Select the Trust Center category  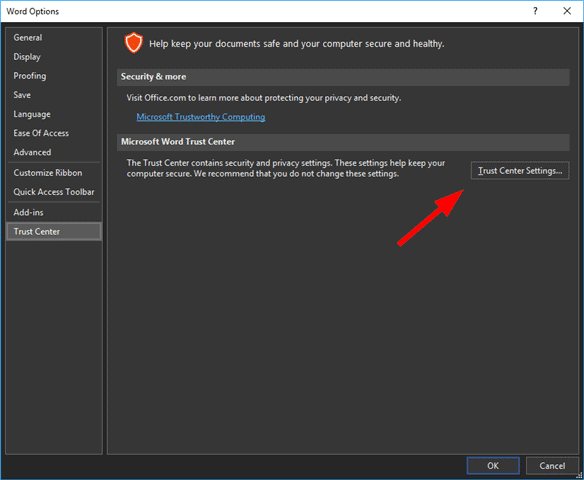[x=54, y=231]
